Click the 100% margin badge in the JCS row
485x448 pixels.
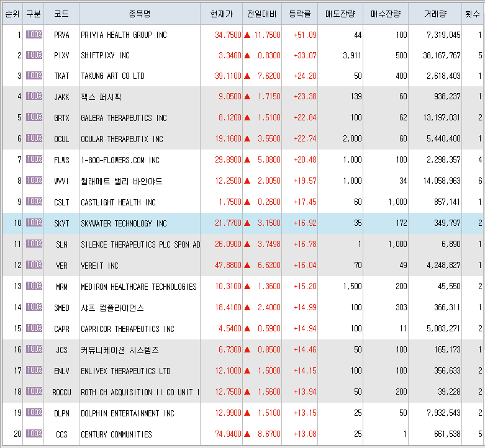click(34, 349)
